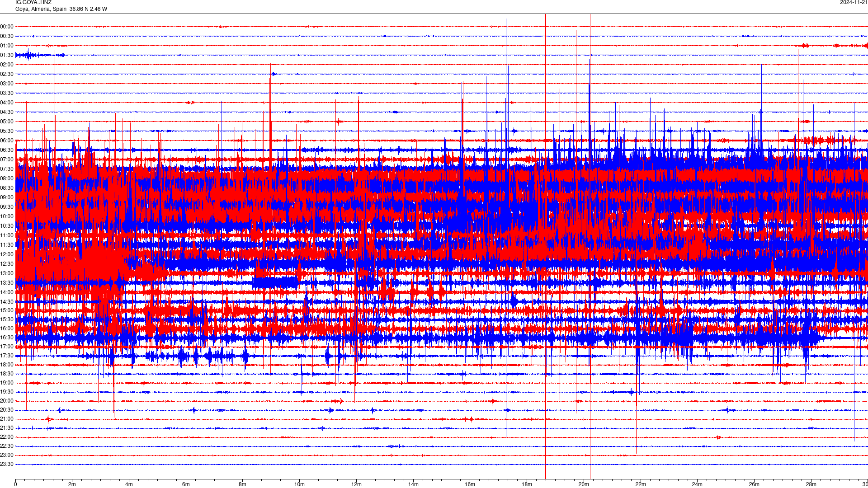Select the 14:00 time row label

click(x=7, y=292)
